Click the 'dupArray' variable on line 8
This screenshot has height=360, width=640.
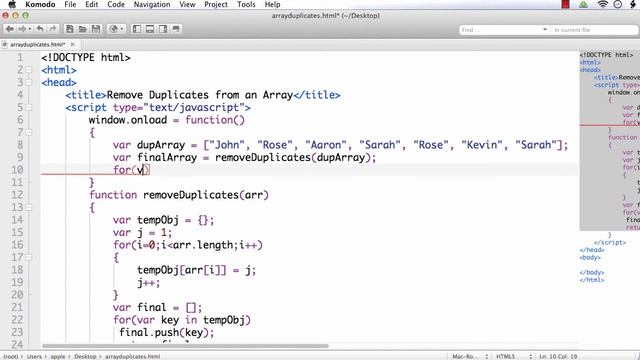point(161,145)
